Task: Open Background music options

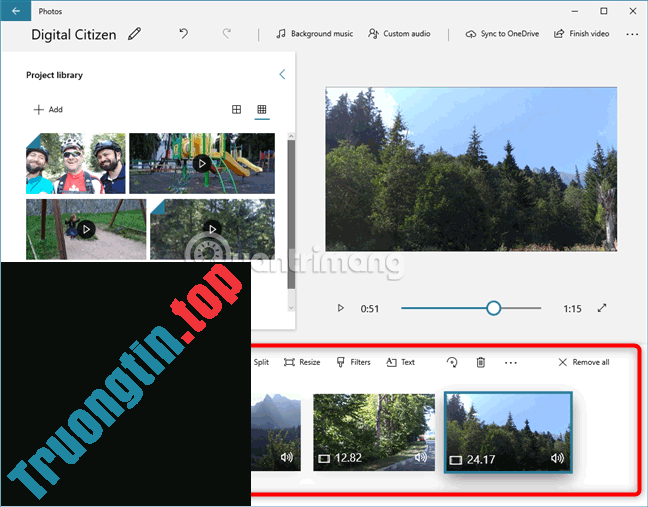Action: pos(314,34)
